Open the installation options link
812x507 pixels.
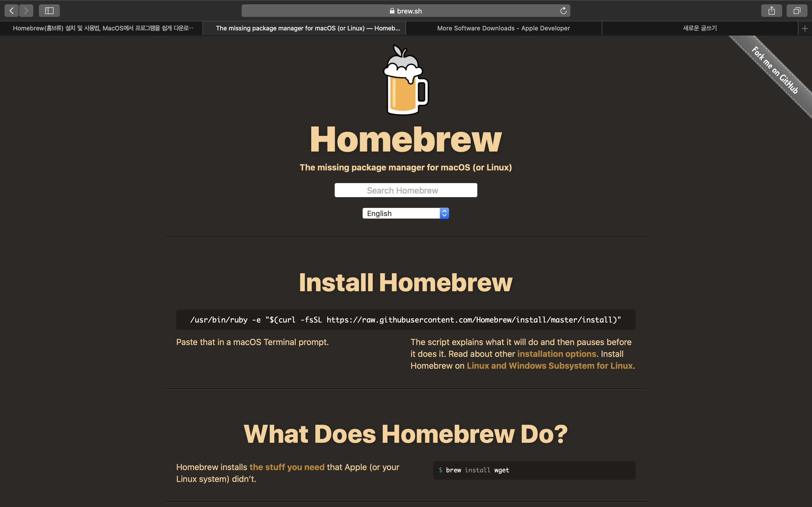(556, 354)
